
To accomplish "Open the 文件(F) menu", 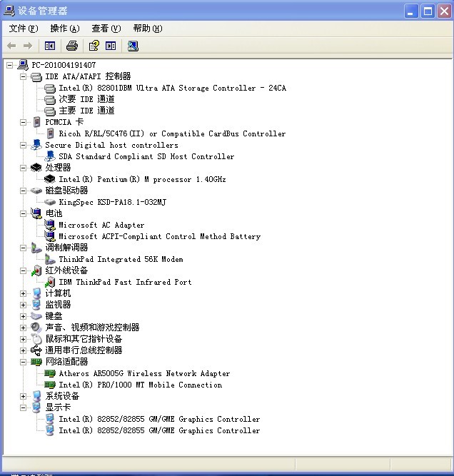I will pyautogui.click(x=24, y=29).
